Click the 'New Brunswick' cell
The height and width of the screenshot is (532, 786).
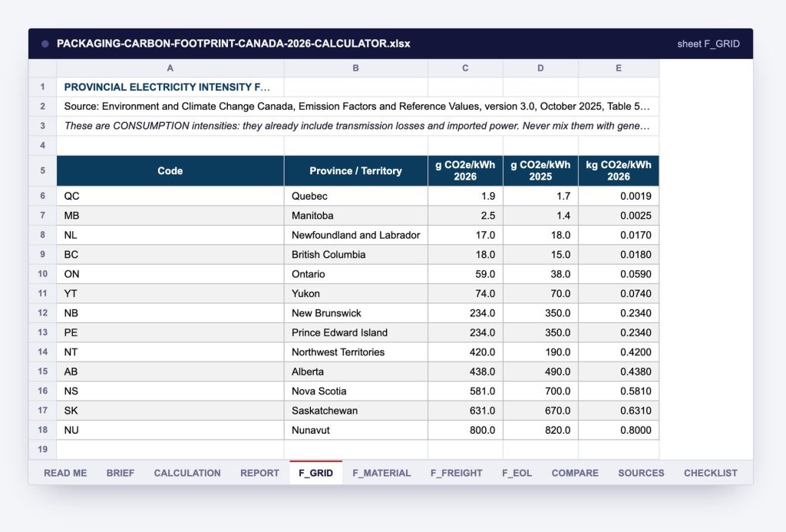click(356, 313)
